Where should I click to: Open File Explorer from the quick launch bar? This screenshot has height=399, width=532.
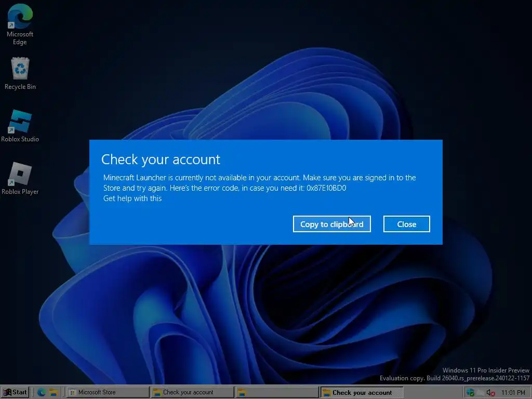coord(54,392)
